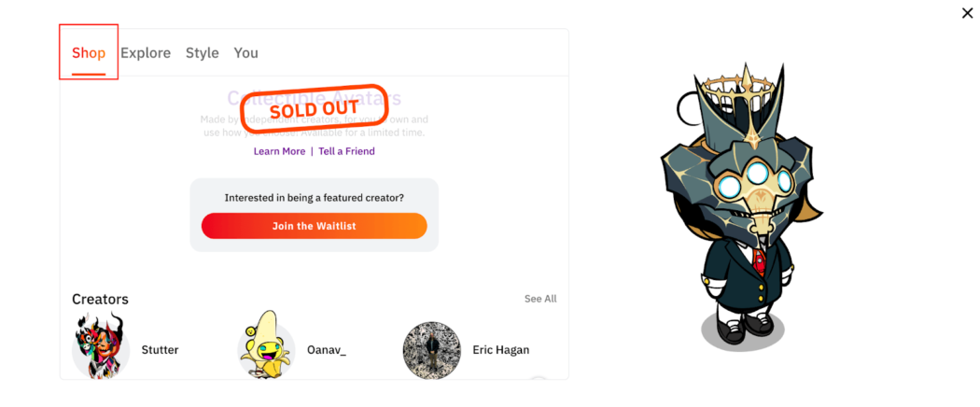Select the Eric Hagan creator name

pyautogui.click(x=500, y=350)
